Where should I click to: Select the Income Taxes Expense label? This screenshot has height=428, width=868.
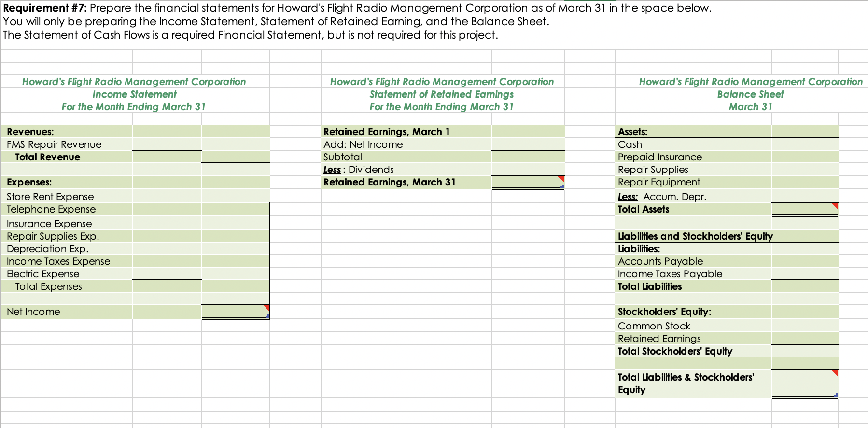point(67,261)
